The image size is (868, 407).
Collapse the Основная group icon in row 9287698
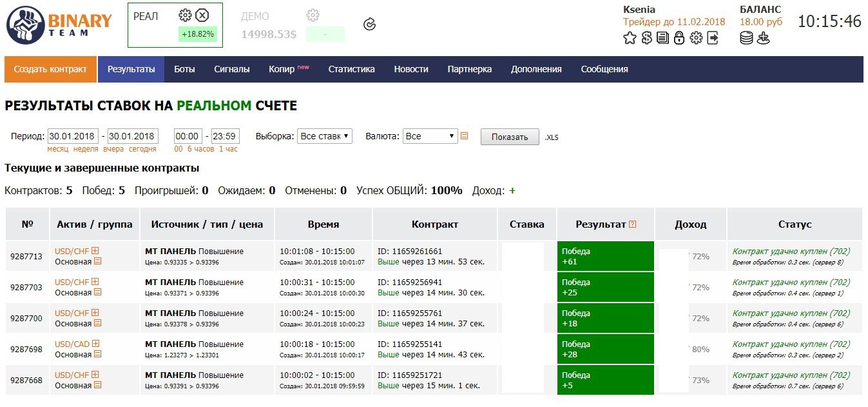pyautogui.click(x=98, y=354)
